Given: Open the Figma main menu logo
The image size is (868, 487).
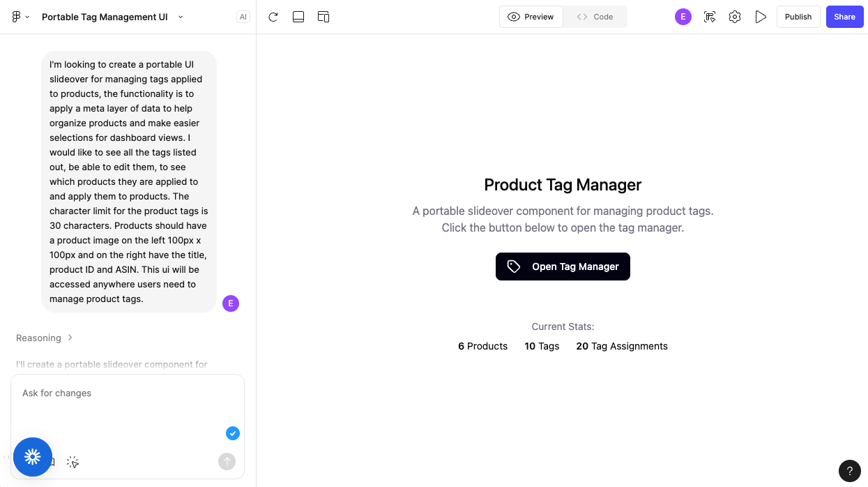Looking at the screenshot, I should (17, 17).
